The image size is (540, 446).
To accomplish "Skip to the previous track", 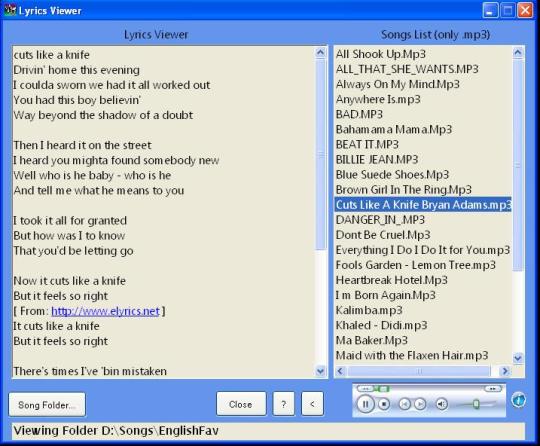I will coord(405,404).
